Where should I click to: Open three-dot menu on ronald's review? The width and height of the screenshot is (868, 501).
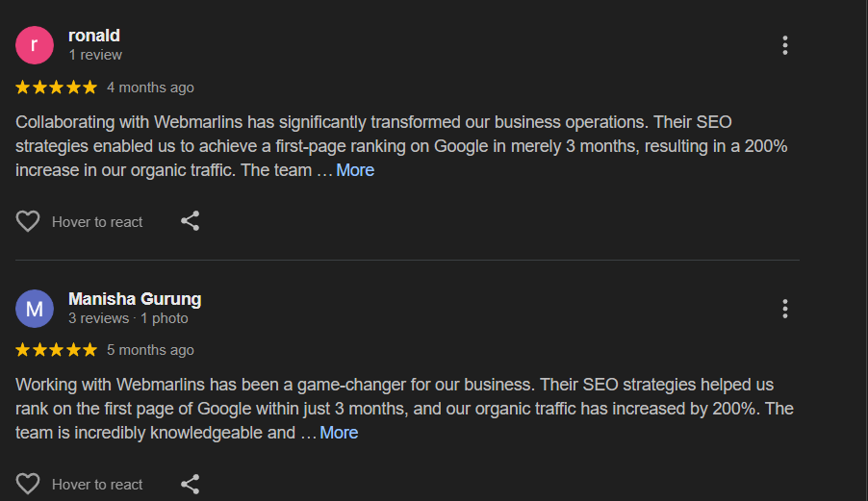click(785, 45)
